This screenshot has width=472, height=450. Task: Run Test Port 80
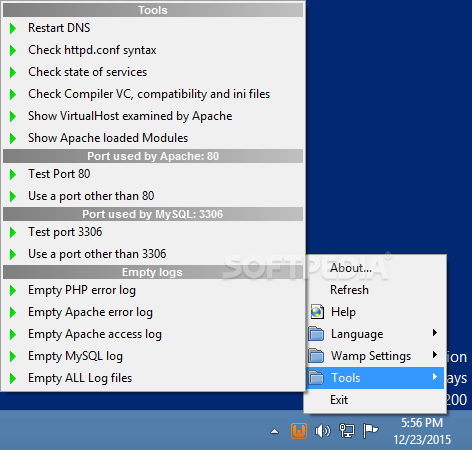(153, 174)
